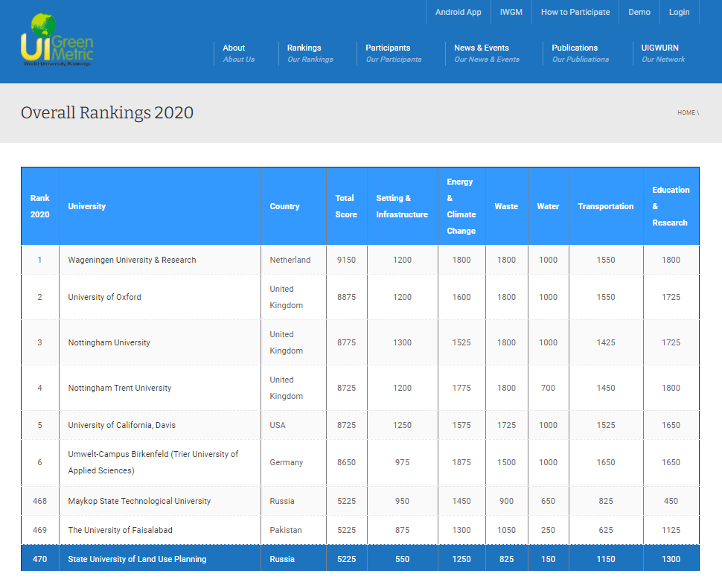Open the Android App link
The height and width of the screenshot is (588, 722).
(459, 12)
